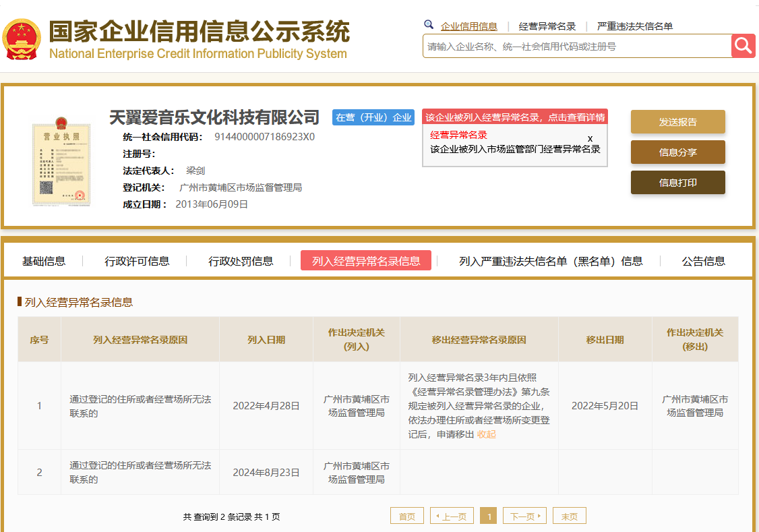Click listing date 2024年8月23日
Image resolution: width=759 pixels, height=532 pixels.
pos(266,473)
